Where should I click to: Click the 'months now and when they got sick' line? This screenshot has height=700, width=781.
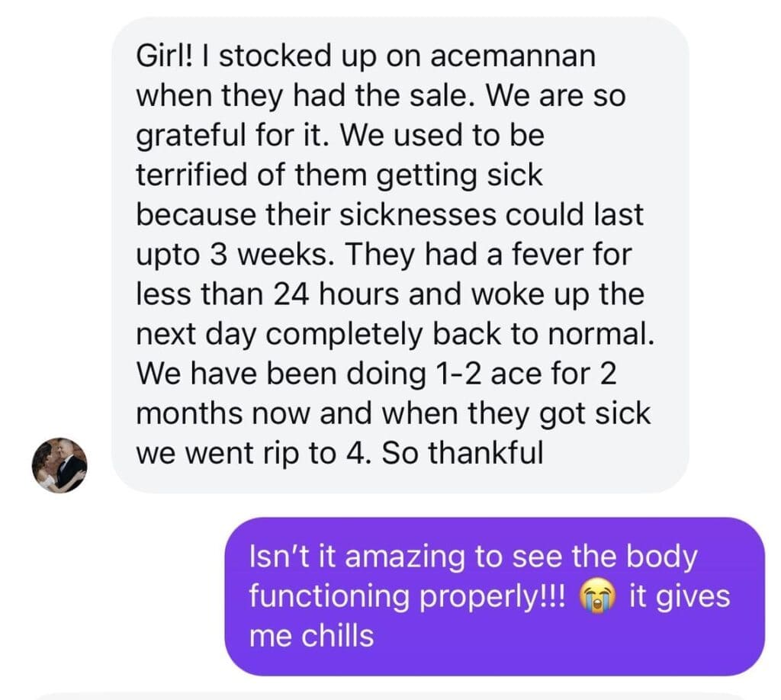pos(394,414)
